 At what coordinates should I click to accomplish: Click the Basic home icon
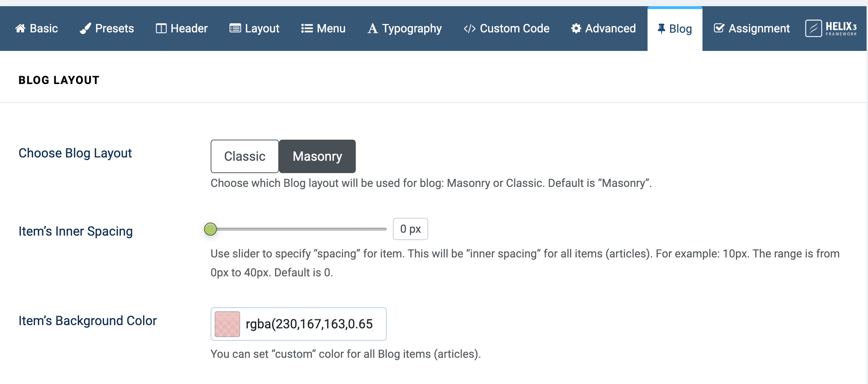pos(21,28)
